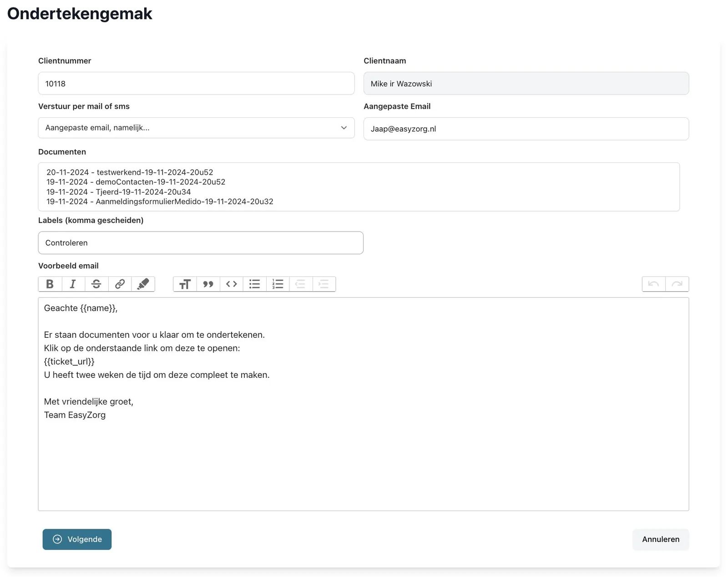Viewport: 728px width, 577px height.
Task: Click the line 'Team EasyZorg' in email body
Action: pyautogui.click(x=75, y=415)
